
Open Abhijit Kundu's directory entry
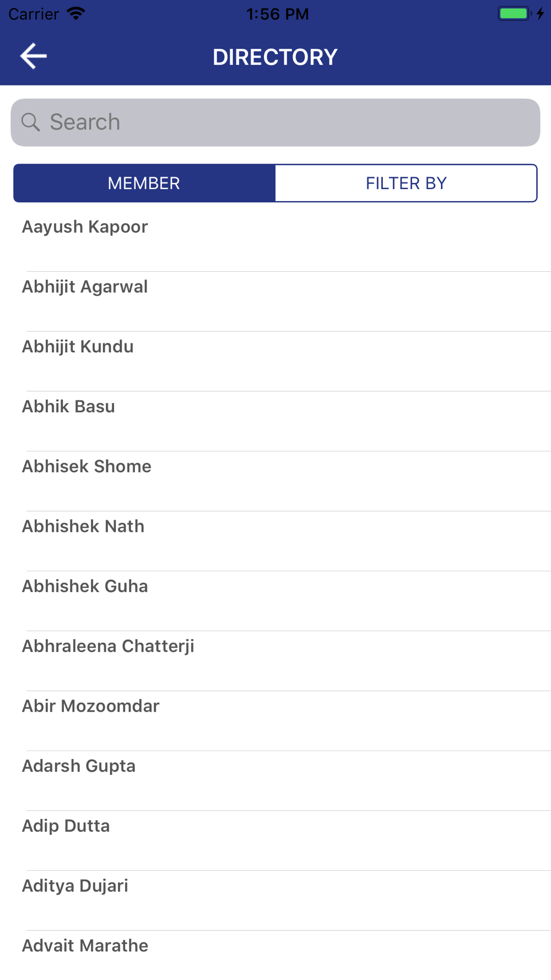click(275, 362)
